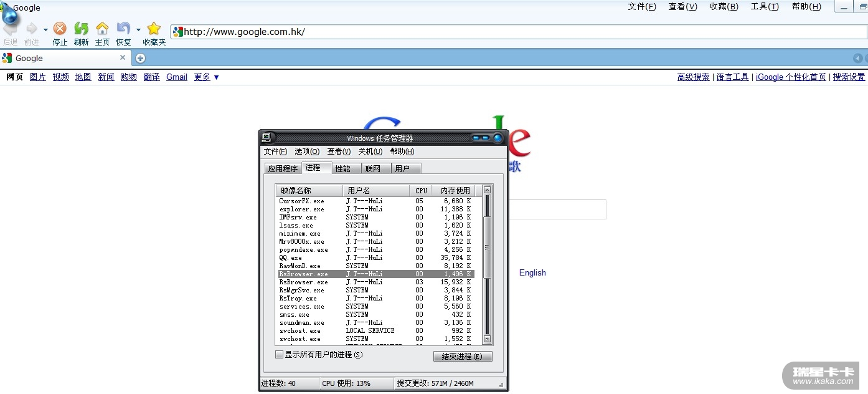Viewport: 868px width, 394px height.
Task: Select RsBrowser.exe row using 15,932 K
Action: (376, 282)
